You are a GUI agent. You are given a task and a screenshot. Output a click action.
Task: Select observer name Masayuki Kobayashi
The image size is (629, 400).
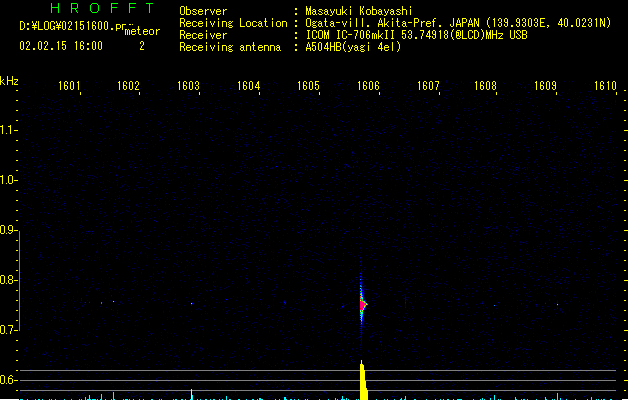click(x=359, y=11)
